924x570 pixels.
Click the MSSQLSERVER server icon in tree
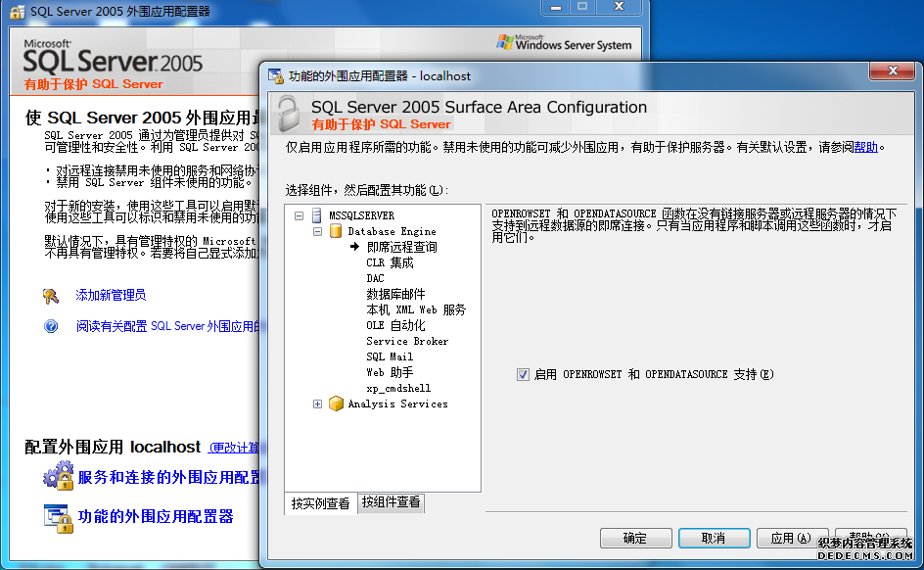point(317,215)
